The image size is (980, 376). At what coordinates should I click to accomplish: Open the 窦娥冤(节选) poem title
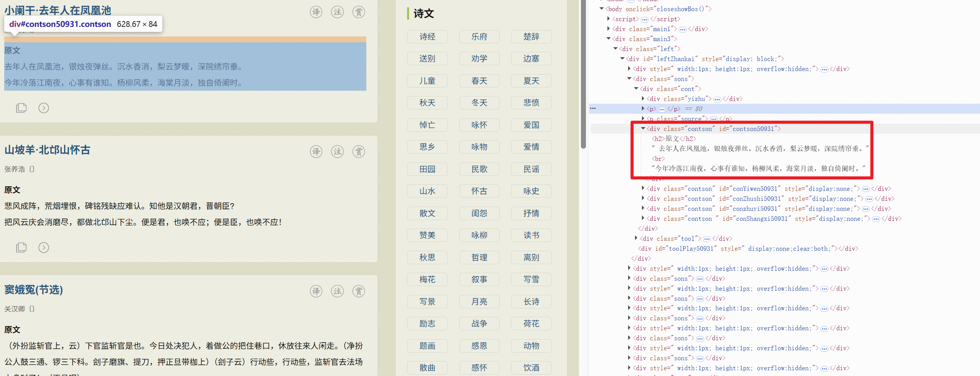pos(34,290)
